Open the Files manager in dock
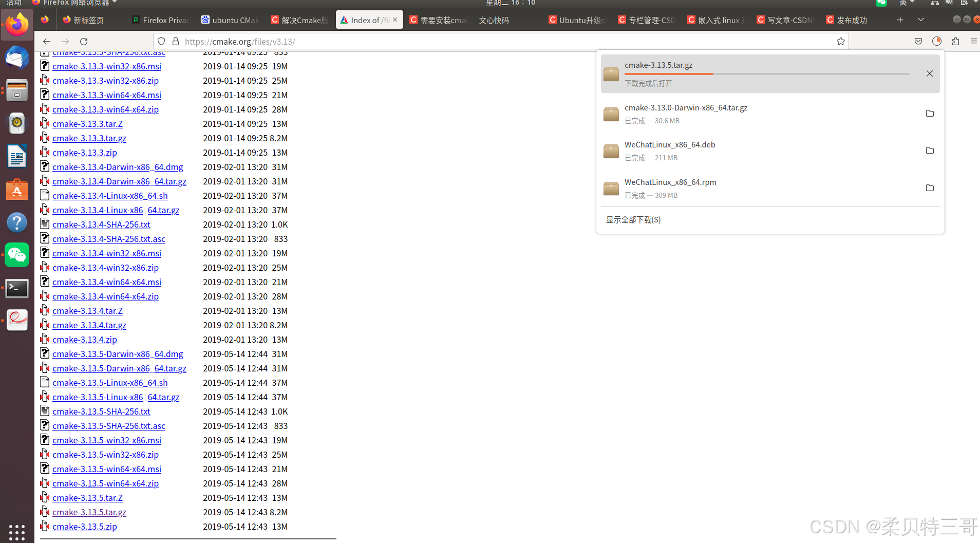Image resolution: width=980 pixels, height=543 pixels. [x=17, y=90]
